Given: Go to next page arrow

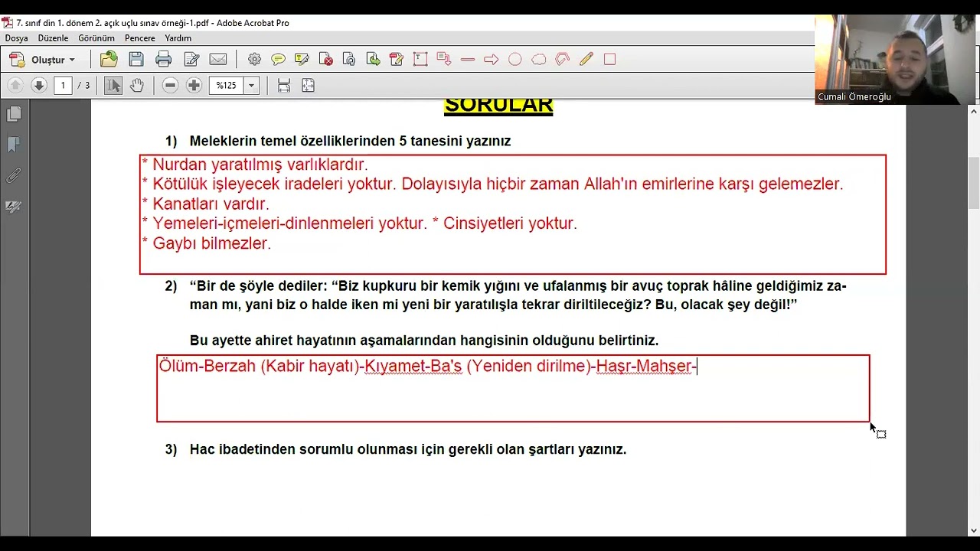Looking at the screenshot, I should coord(39,85).
